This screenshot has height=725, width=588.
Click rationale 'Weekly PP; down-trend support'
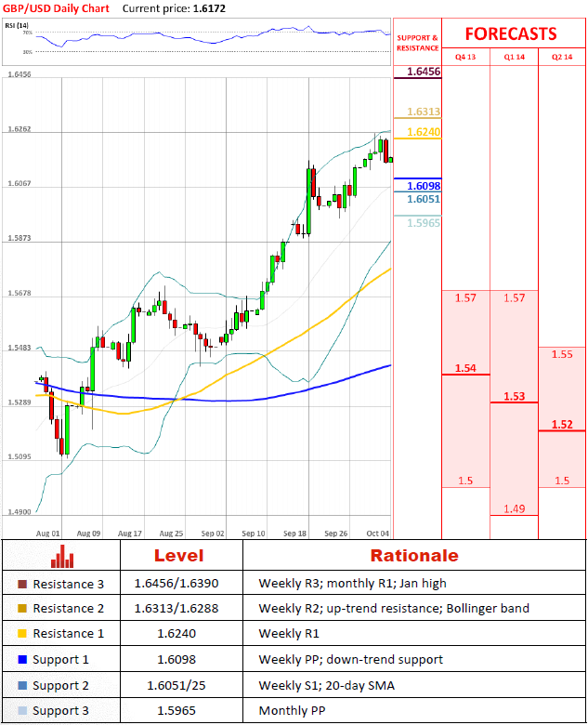[351, 660]
